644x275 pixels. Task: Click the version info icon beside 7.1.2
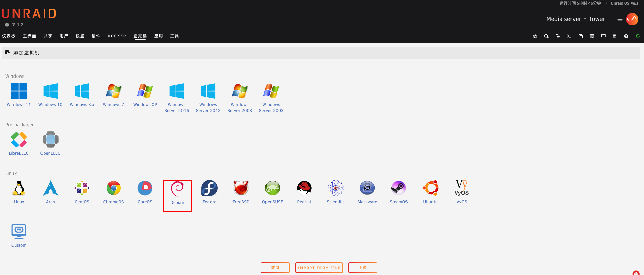point(7,25)
